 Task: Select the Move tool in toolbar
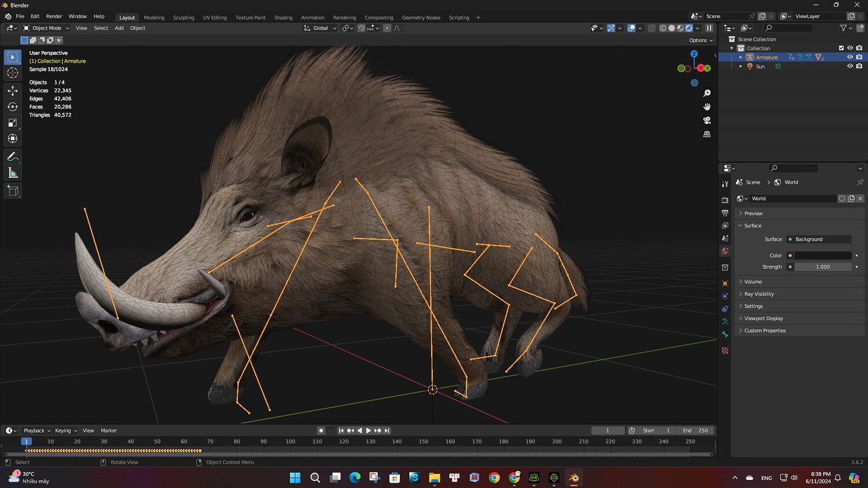coord(13,90)
